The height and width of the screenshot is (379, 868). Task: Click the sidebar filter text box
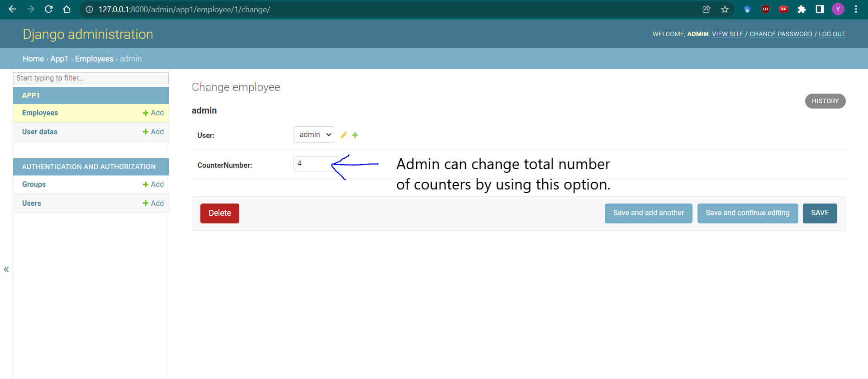point(91,78)
